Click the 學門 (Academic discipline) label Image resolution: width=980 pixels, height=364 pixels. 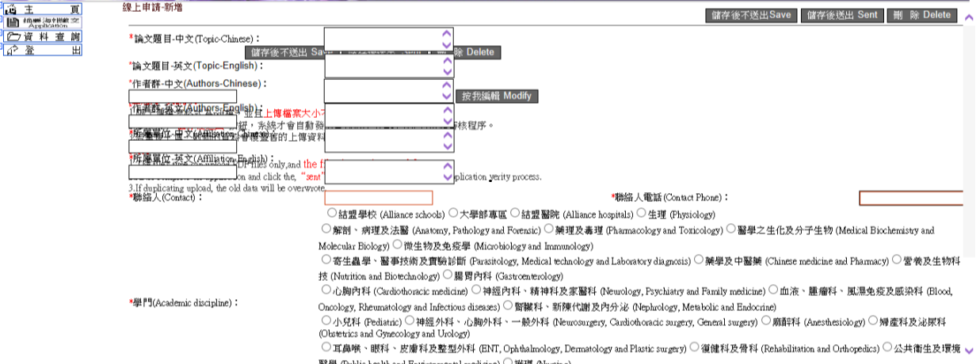point(184,303)
